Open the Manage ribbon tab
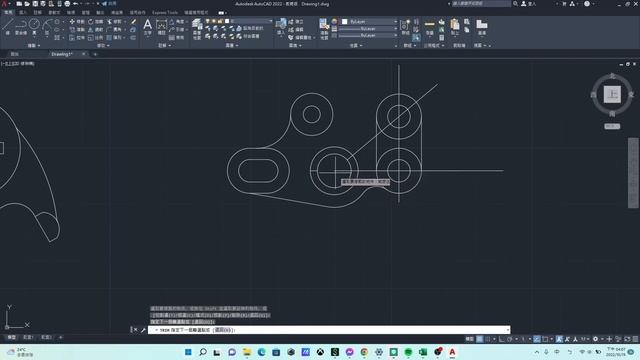The width and height of the screenshot is (640, 360). pos(85,13)
